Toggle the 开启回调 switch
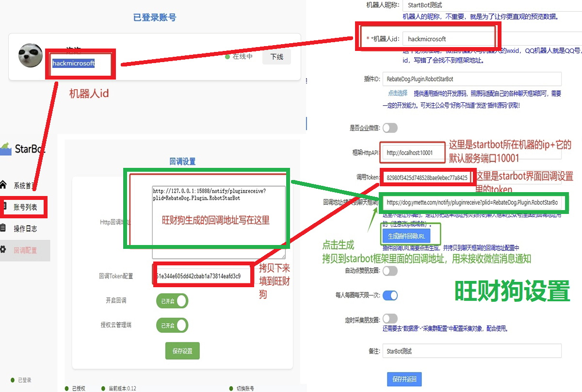 coord(172,301)
